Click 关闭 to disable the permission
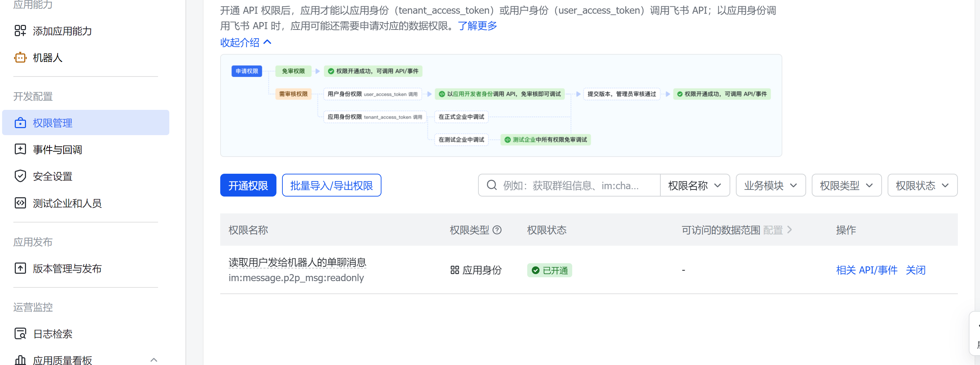Viewport: 980px width, 365px height. (x=915, y=270)
